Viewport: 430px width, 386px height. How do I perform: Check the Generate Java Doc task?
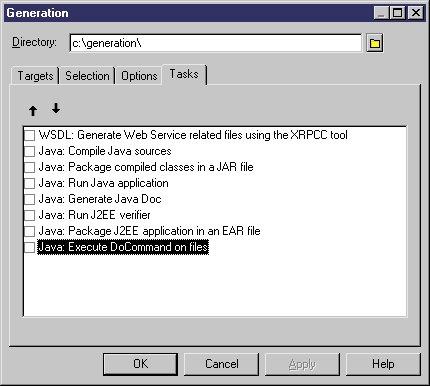click(x=29, y=199)
